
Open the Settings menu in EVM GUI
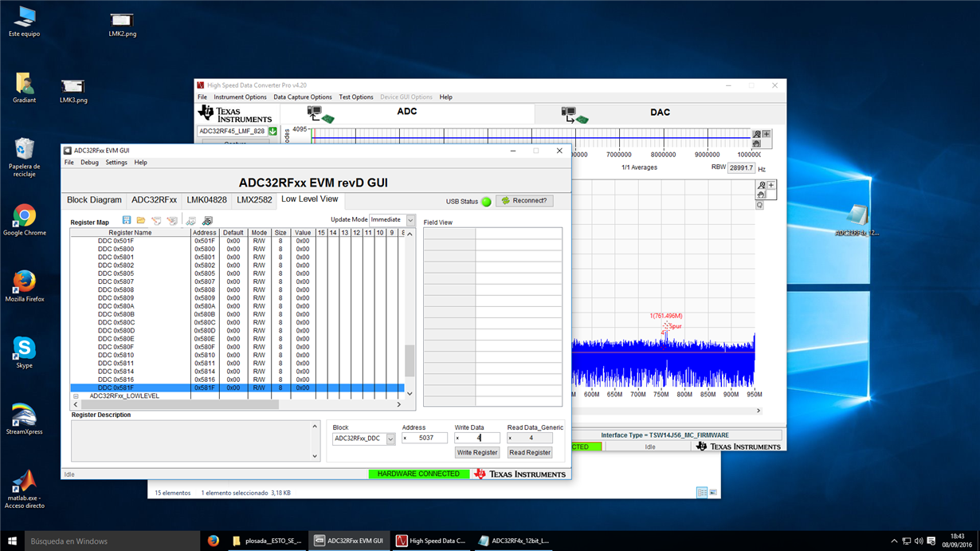(x=116, y=163)
